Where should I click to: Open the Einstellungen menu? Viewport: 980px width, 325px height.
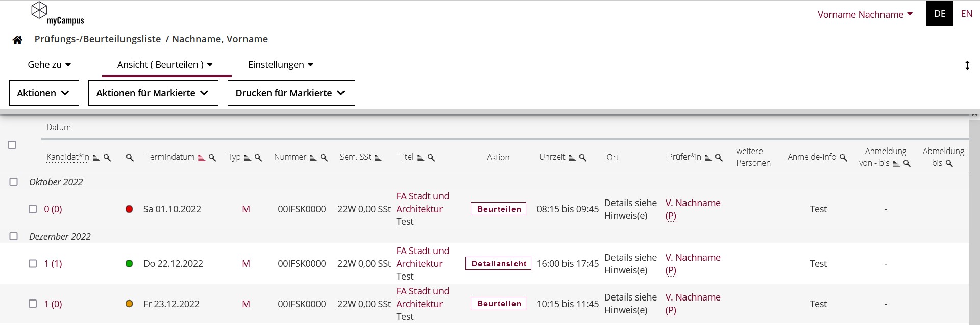point(281,65)
